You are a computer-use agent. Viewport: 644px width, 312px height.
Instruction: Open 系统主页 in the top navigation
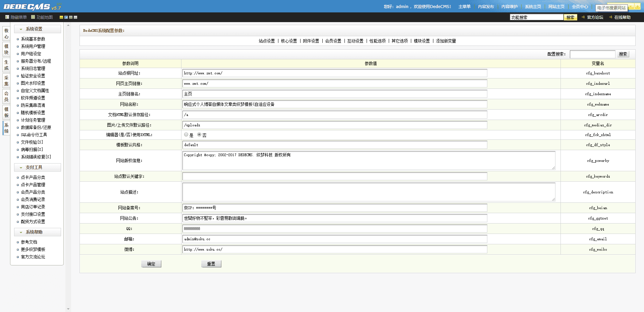(533, 7)
